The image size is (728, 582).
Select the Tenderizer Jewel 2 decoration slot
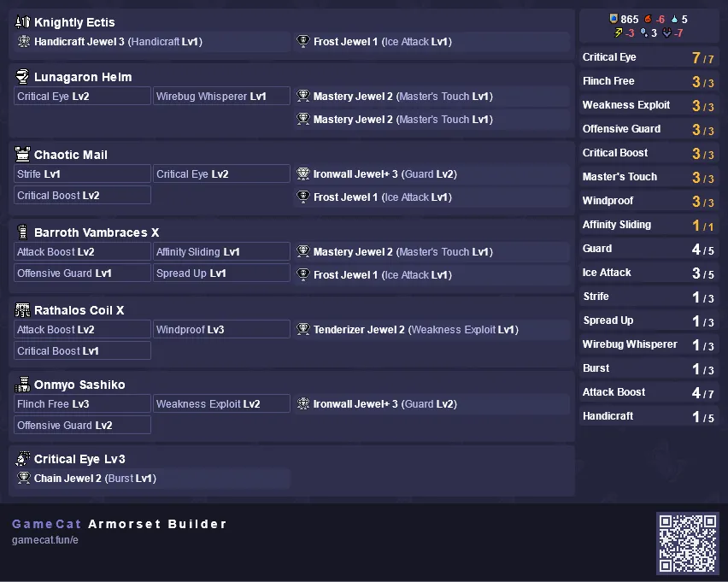(432, 329)
